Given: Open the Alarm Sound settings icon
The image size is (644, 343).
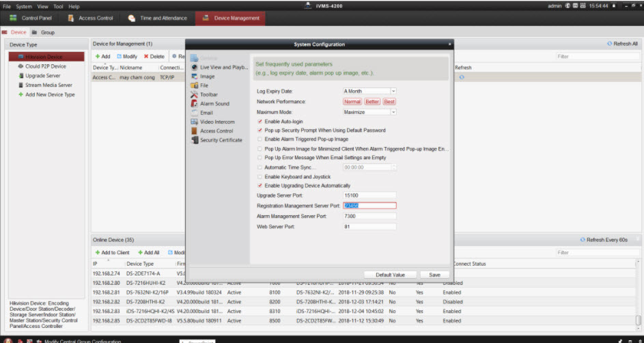Looking at the screenshot, I should 195,104.
